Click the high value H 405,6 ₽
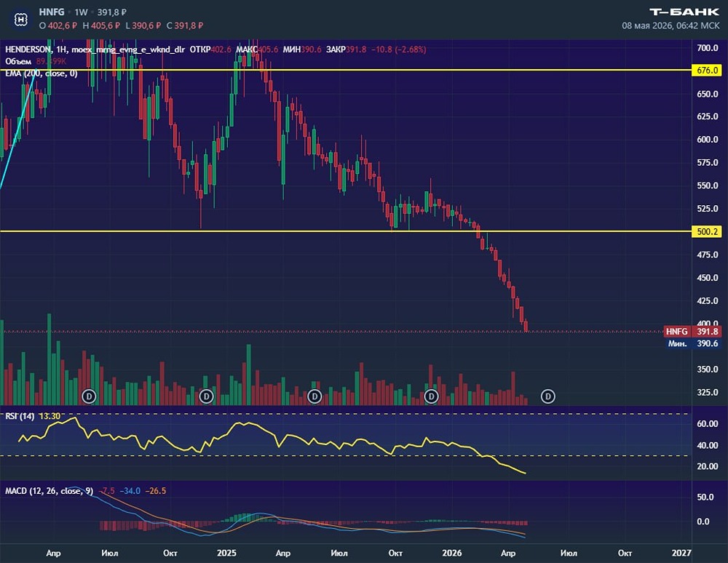Image resolution: width=728 pixels, height=563 pixels. tap(101, 25)
